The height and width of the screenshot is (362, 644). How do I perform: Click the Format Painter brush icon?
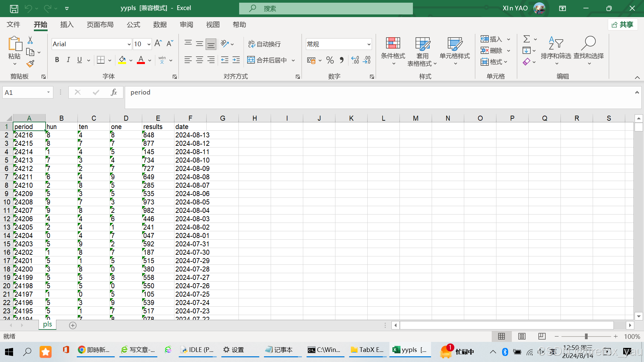pyautogui.click(x=31, y=64)
